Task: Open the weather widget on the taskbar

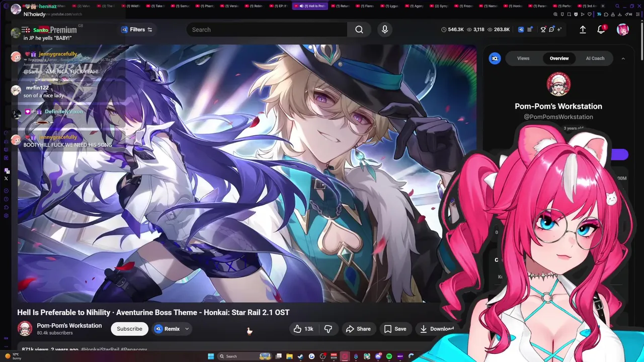Action: pyautogui.click(x=13, y=356)
